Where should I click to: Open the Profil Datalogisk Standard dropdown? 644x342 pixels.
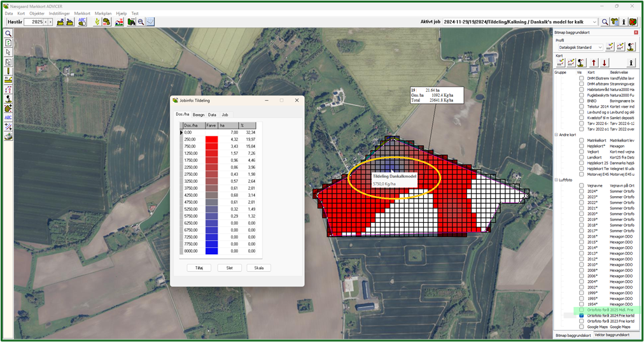(x=599, y=47)
